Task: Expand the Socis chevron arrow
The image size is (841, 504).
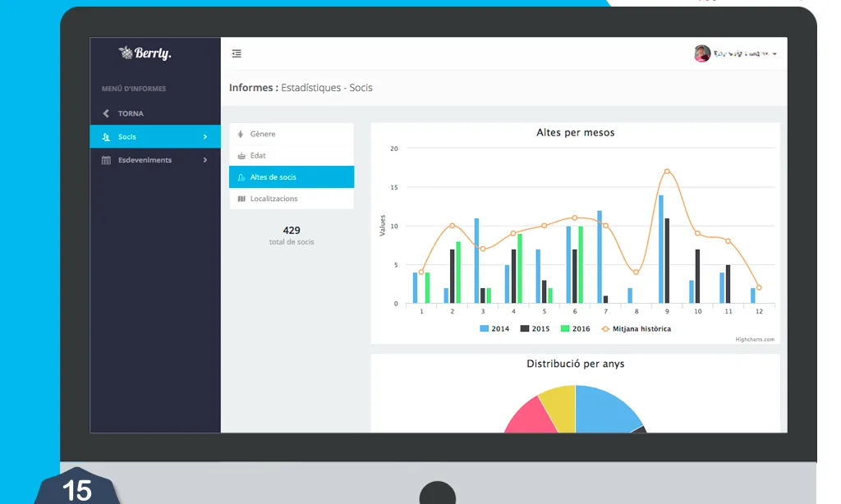Action: click(205, 137)
